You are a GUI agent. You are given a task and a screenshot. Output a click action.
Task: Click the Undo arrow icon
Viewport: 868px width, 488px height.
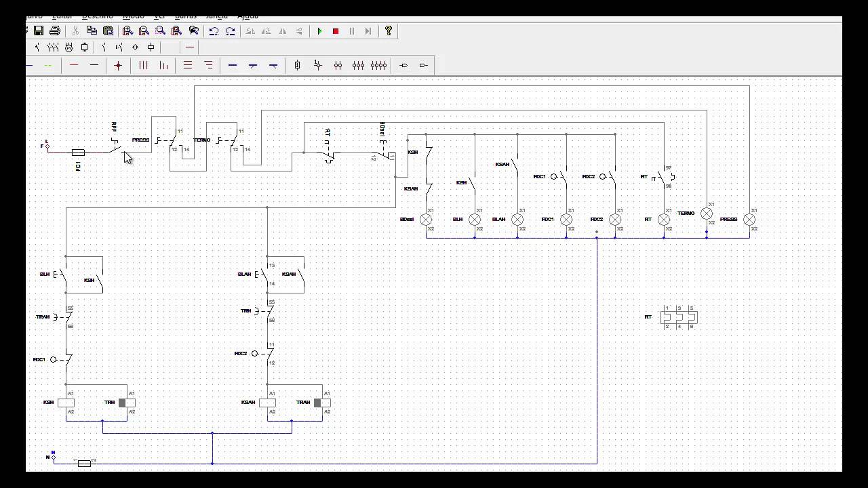click(214, 30)
